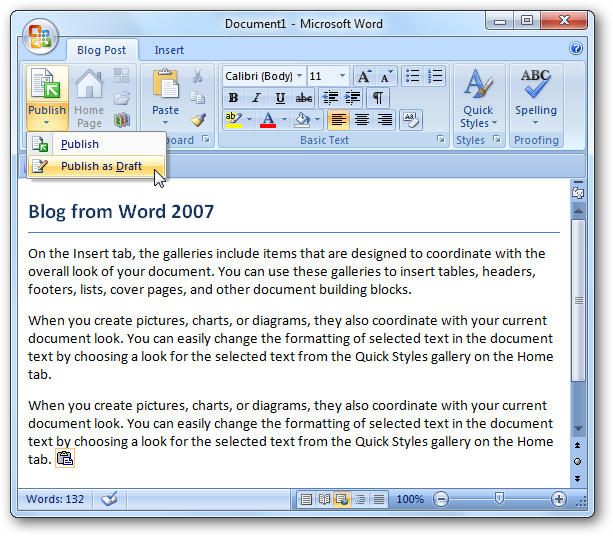Expand highlight color dropdown arrow
This screenshot has height=536, width=613.
pyautogui.click(x=249, y=120)
